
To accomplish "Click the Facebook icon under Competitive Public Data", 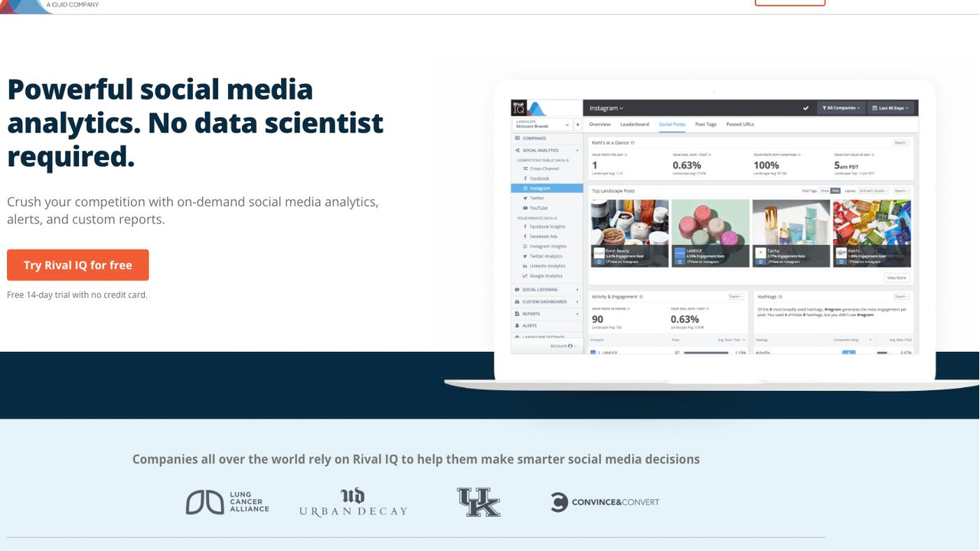I will [x=525, y=178].
